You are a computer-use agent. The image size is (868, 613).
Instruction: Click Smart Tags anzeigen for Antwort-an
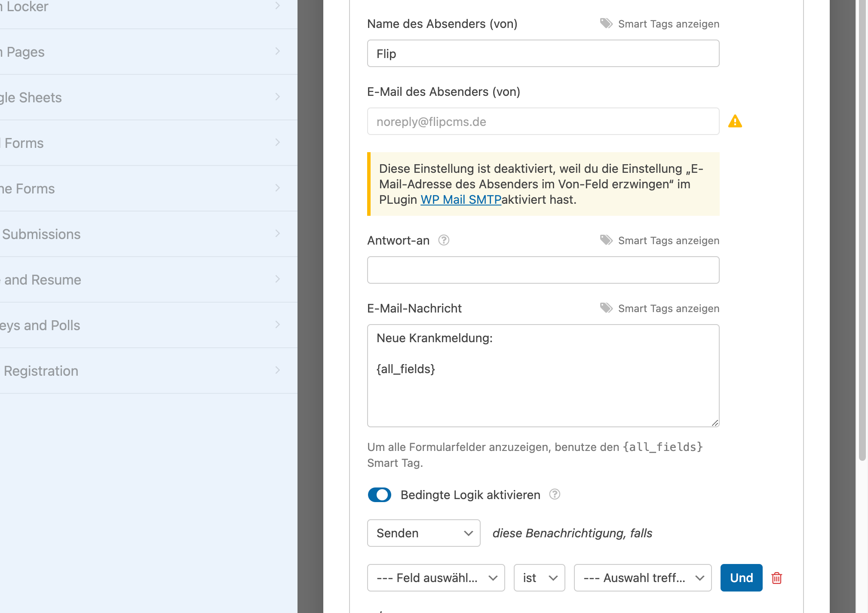coord(669,241)
